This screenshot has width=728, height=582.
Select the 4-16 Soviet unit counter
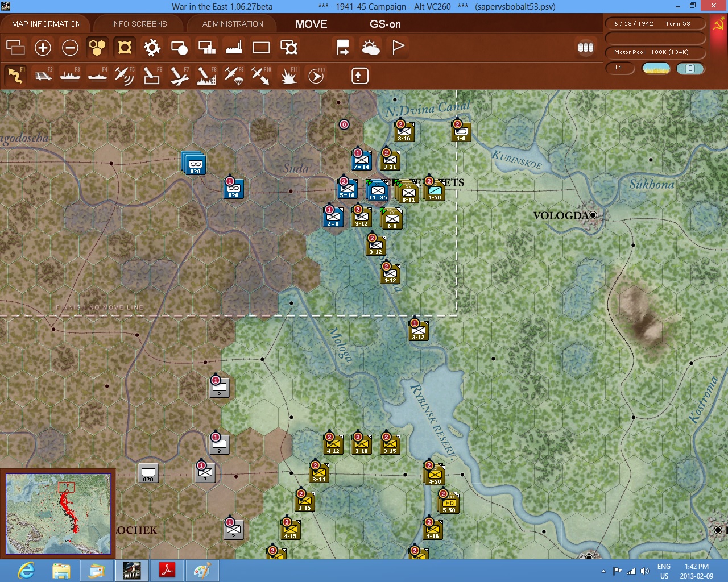(433, 530)
